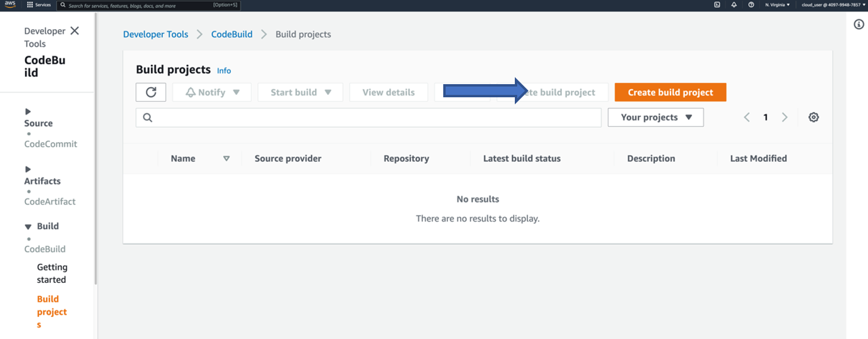The image size is (868, 339).
Task: Open the info panel icon at right edge
Action: pos(858,24)
